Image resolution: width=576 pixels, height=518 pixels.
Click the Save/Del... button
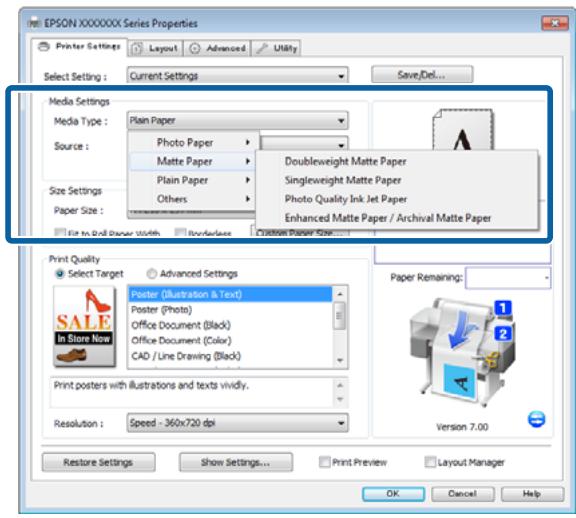click(422, 75)
